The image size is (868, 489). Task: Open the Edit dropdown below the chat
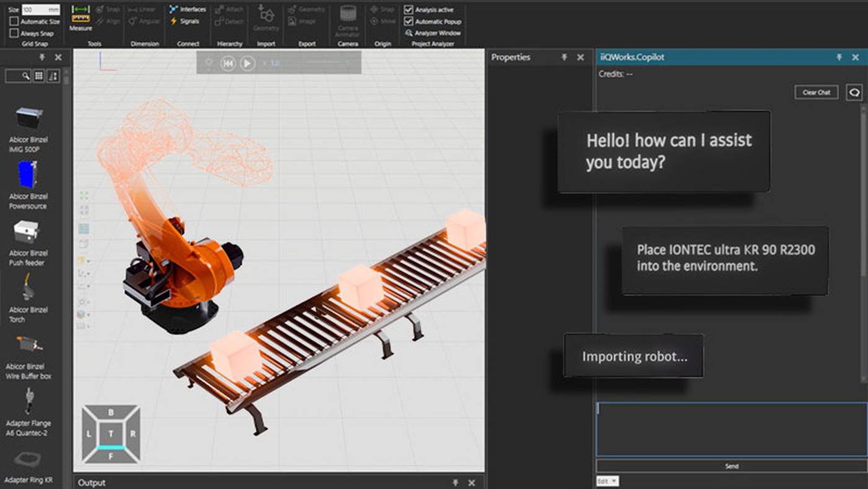[x=606, y=481]
